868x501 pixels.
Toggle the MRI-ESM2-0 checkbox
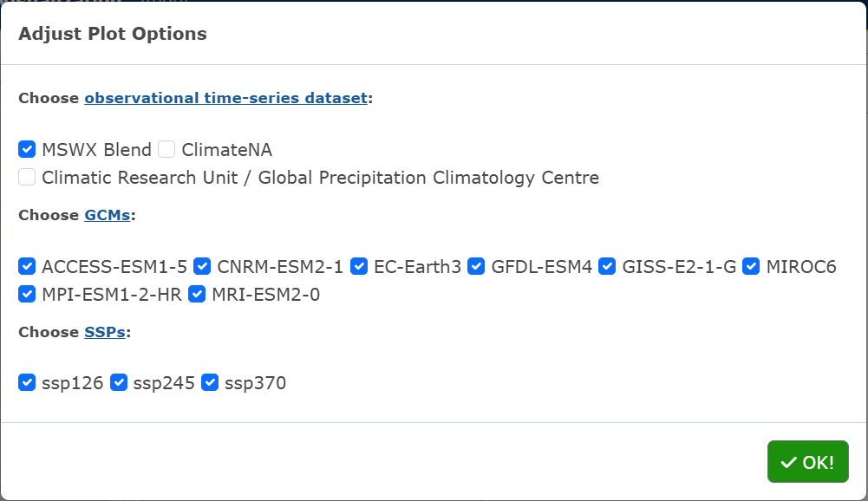point(197,295)
